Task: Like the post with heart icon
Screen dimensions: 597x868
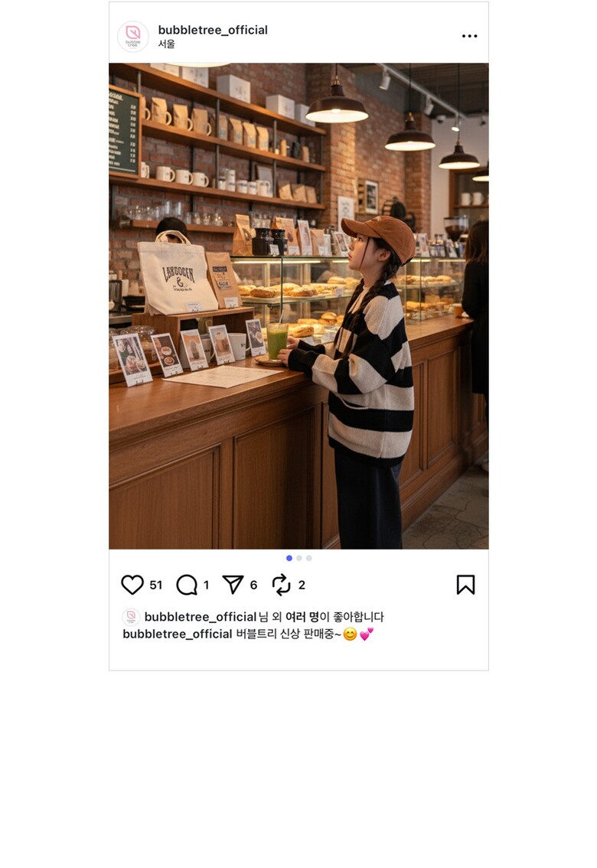Action: coord(132,585)
